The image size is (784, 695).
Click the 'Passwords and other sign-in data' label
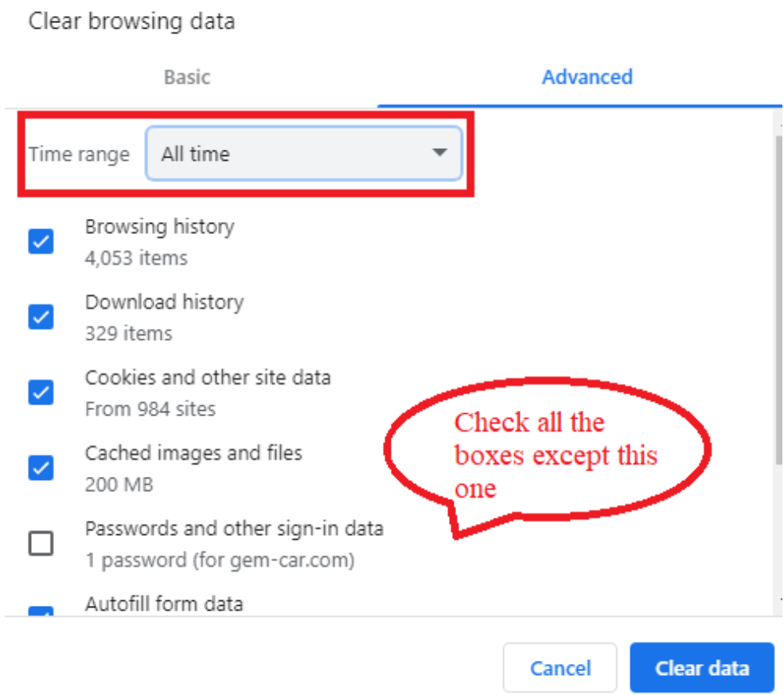coord(234,529)
